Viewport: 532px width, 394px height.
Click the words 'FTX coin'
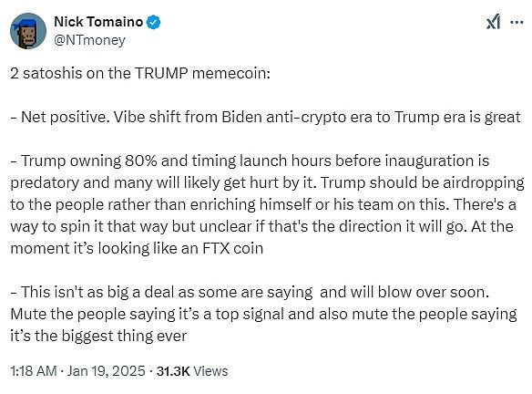coord(233,248)
